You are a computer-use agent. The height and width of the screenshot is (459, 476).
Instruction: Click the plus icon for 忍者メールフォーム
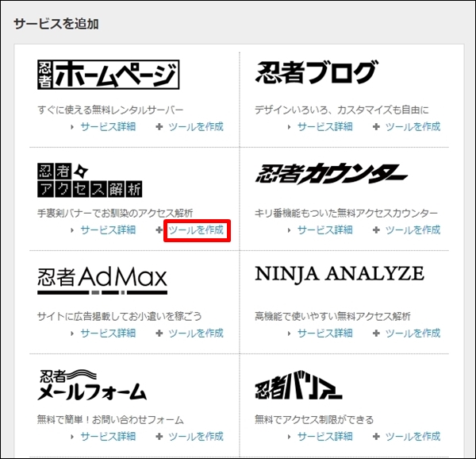click(x=159, y=437)
